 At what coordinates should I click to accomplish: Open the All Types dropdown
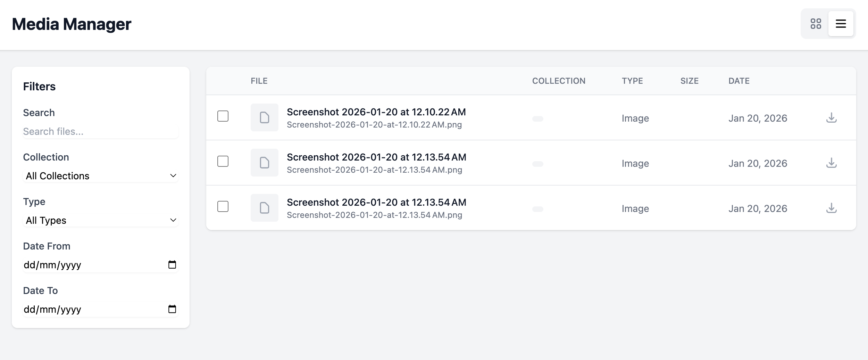(101, 220)
